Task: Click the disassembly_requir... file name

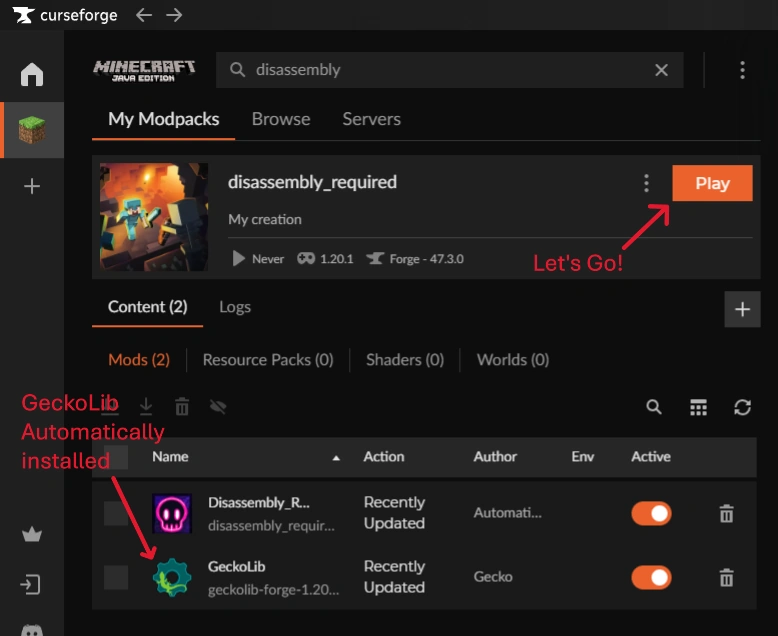Action: click(x=271, y=525)
